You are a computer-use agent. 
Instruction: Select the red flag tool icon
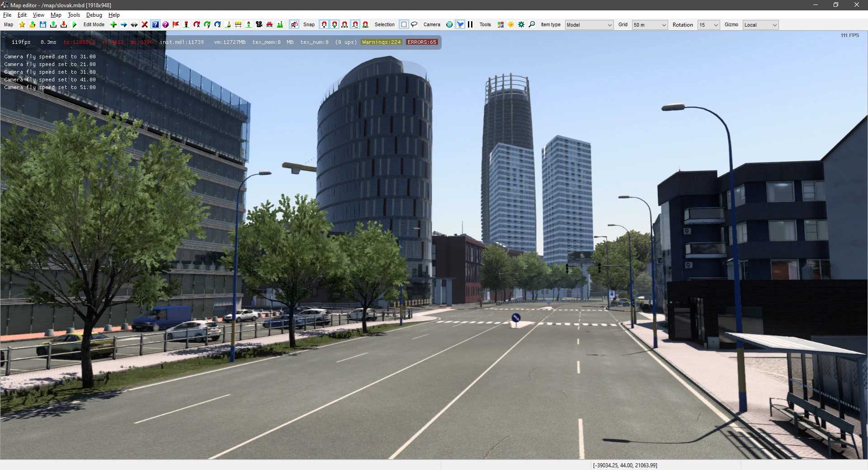point(176,25)
